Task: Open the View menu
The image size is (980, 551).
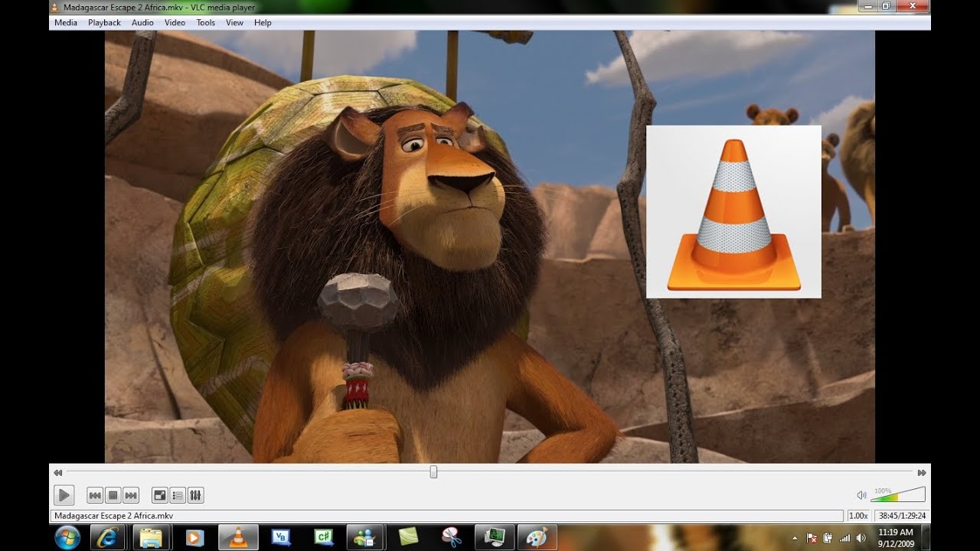Action: [x=234, y=23]
